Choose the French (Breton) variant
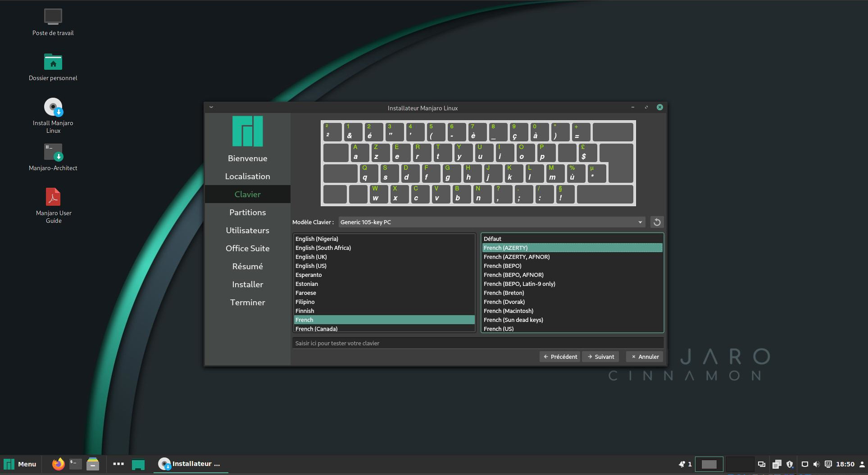Screen dimensions: 868x475 573,293
